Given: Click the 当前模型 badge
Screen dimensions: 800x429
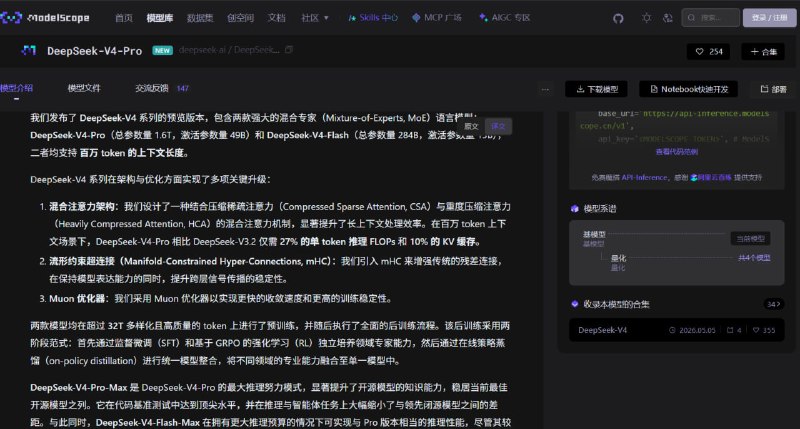Looking at the screenshot, I should pyautogui.click(x=750, y=239).
